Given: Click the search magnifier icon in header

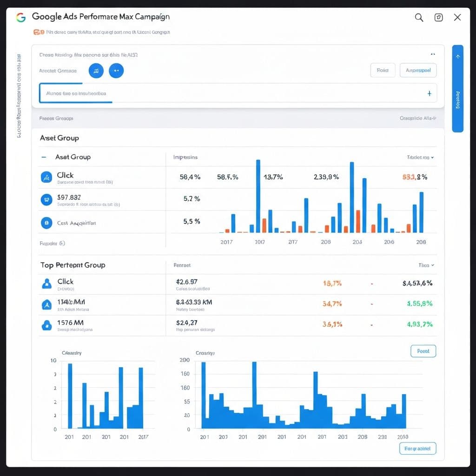Looking at the screenshot, I should 419,18.
